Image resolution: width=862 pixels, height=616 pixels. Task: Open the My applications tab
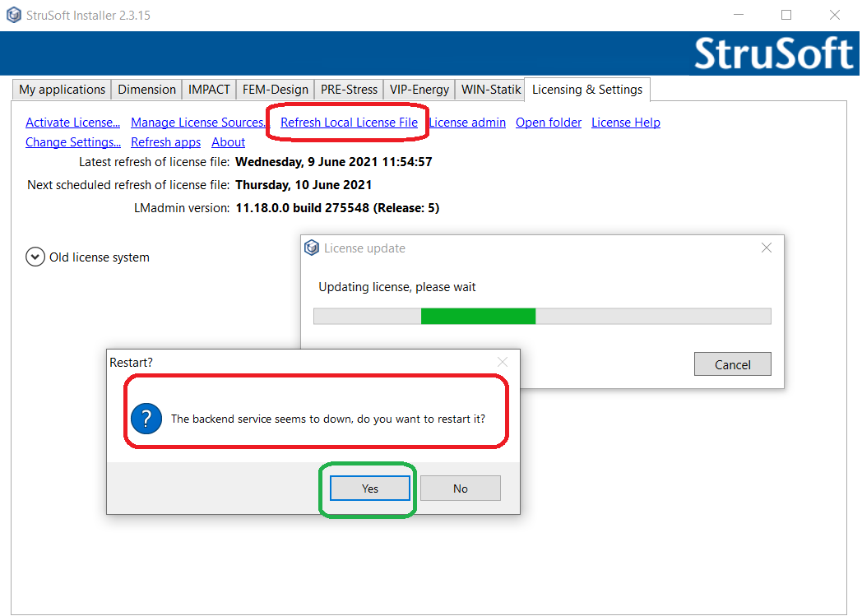[x=62, y=89]
